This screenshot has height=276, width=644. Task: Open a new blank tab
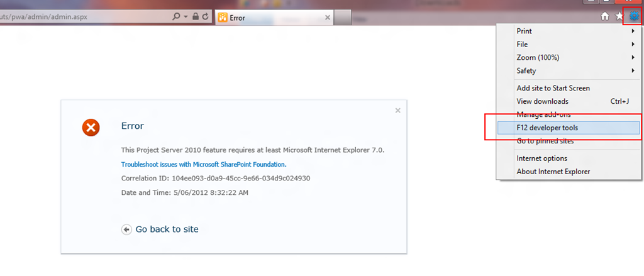tap(343, 18)
